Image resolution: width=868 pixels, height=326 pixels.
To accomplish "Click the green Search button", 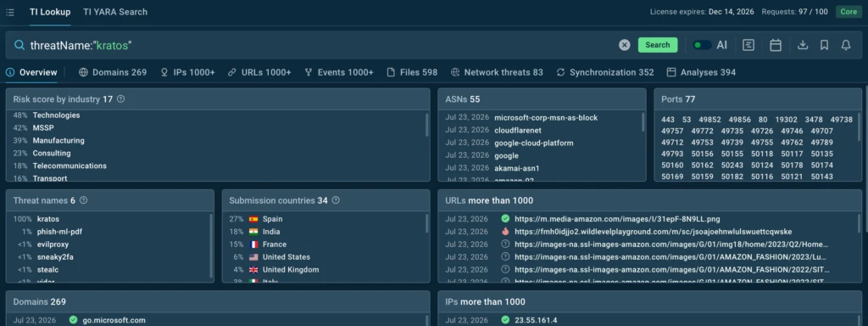I will [x=658, y=46].
